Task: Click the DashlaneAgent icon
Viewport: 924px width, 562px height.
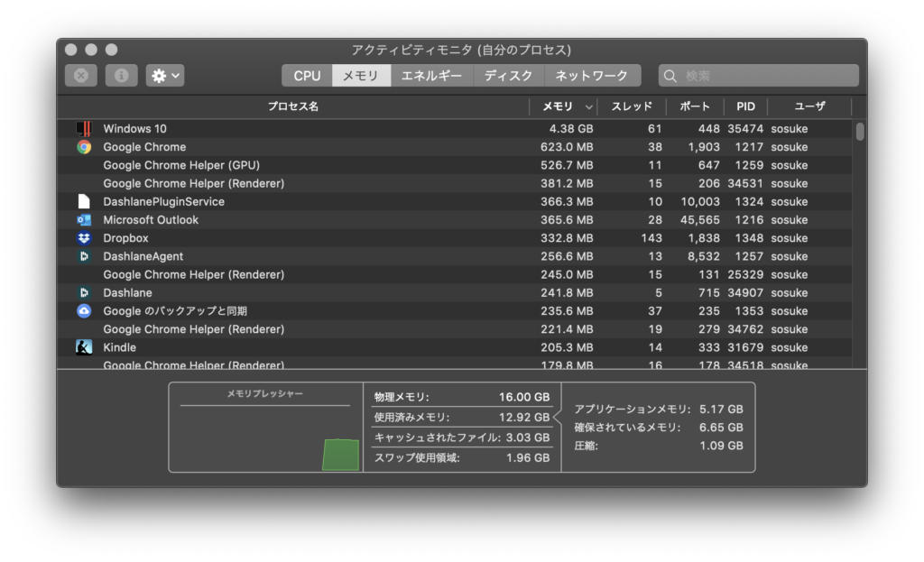Action: click(x=84, y=256)
